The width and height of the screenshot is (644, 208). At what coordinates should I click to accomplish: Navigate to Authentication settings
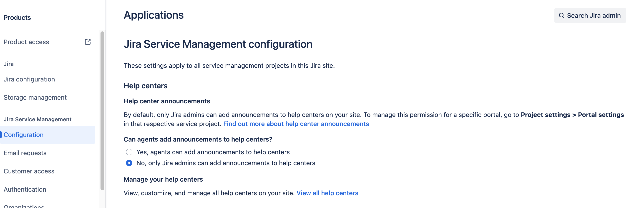25,189
